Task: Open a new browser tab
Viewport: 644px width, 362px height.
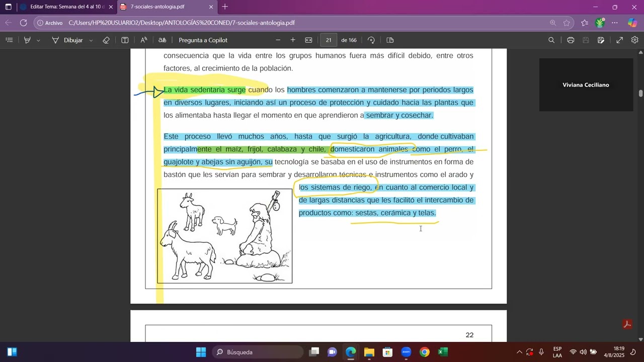Action: pyautogui.click(x=225, y=7)
